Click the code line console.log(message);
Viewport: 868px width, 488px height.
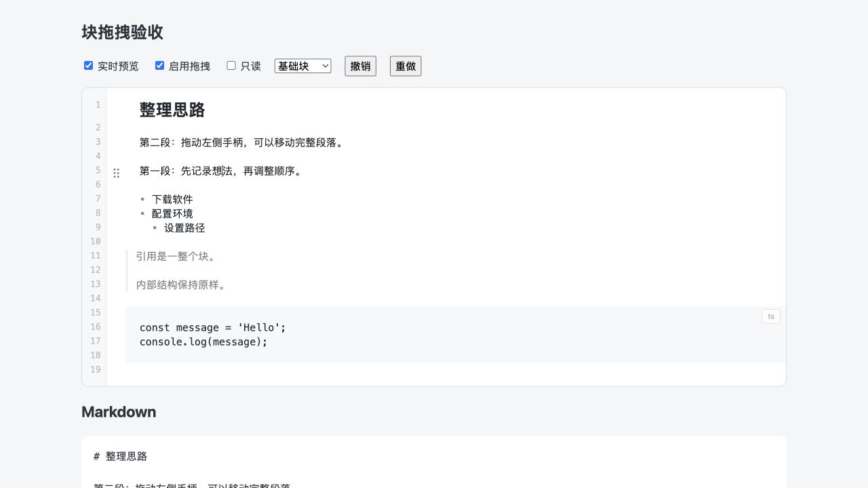pos(203,342)
